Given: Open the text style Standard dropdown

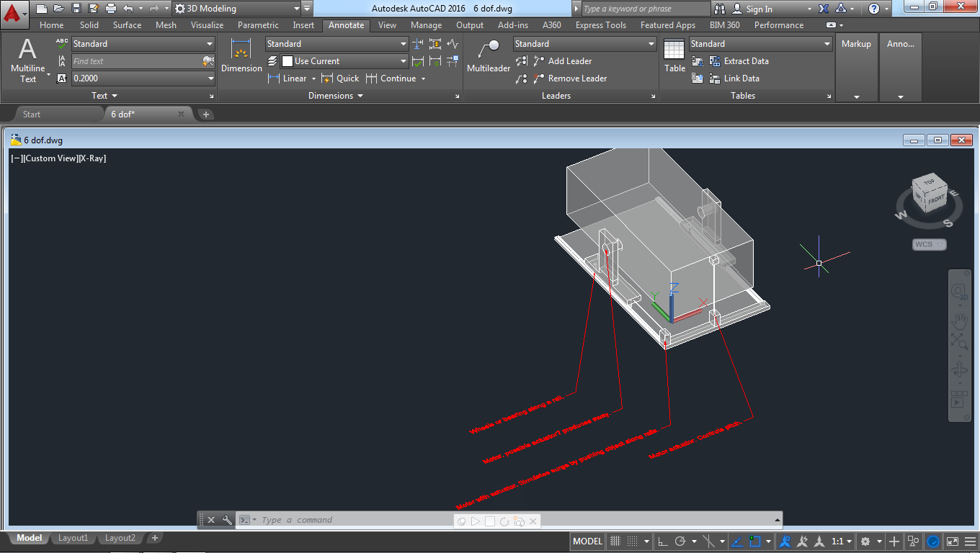Looking at the screenshot, I should pyautogui.click(x=143, y=44).
